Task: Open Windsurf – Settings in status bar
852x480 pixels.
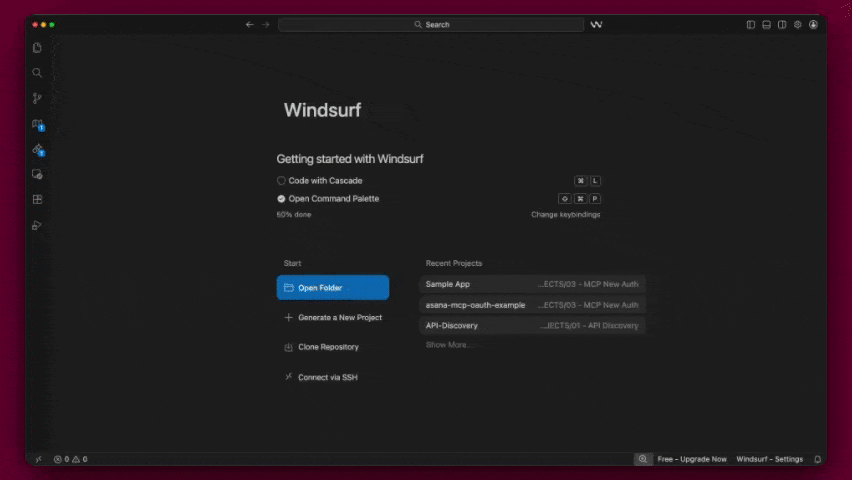Action: click(x=769, y=459)
